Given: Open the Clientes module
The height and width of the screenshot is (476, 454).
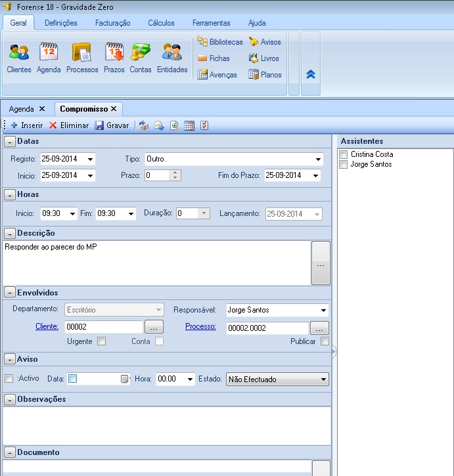Looking at the screenshot, I should tap(19, 58).
